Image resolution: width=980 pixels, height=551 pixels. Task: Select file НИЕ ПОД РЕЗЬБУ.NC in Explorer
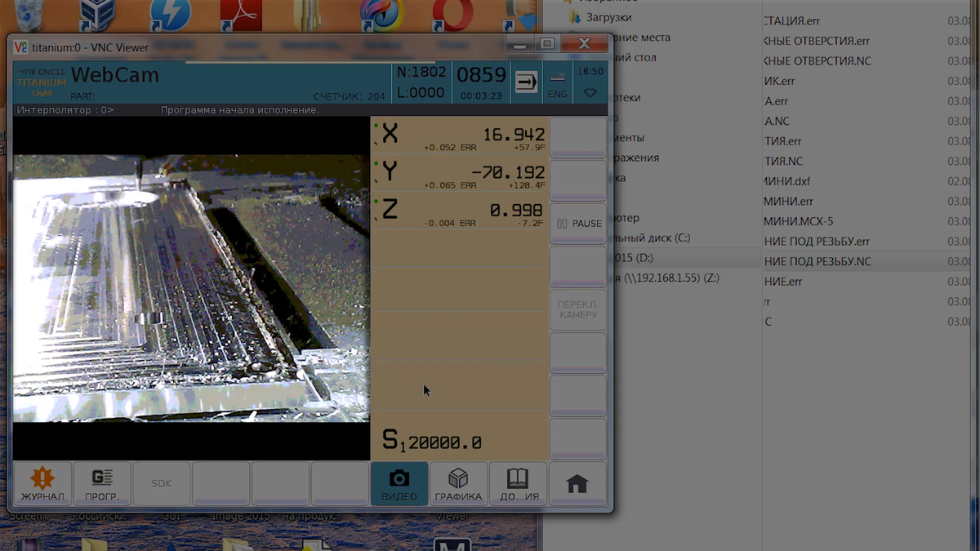click(817, 261)
